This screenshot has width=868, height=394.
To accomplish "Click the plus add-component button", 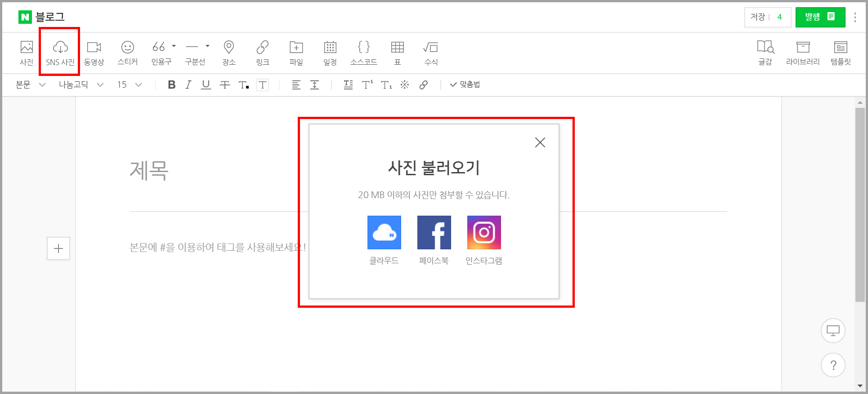I will pos(58,248).
